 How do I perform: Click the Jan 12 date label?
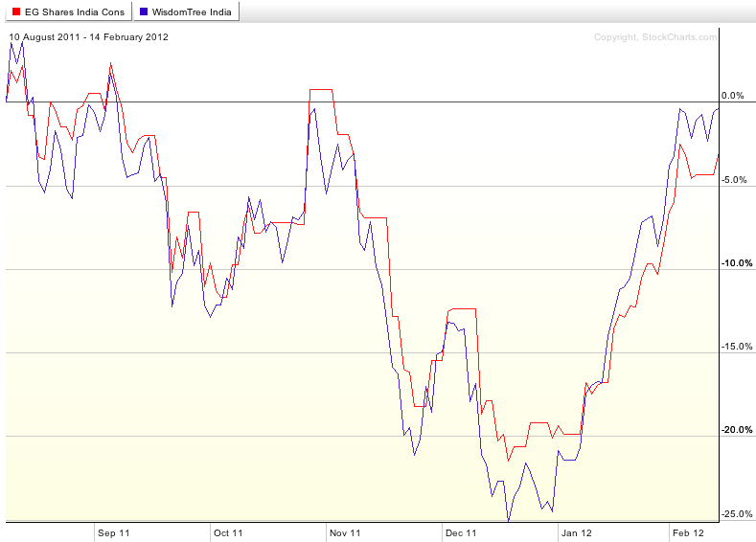[577, 532]
